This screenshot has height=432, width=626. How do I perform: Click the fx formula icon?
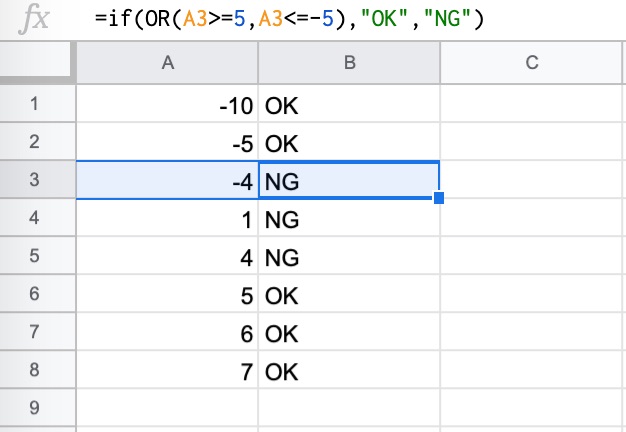coord(34,19)
